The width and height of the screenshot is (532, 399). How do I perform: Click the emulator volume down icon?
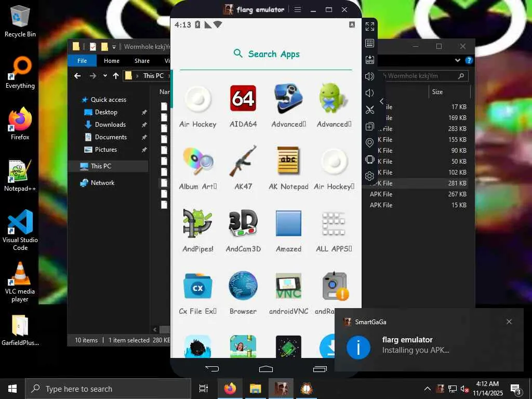click(369, 93)
